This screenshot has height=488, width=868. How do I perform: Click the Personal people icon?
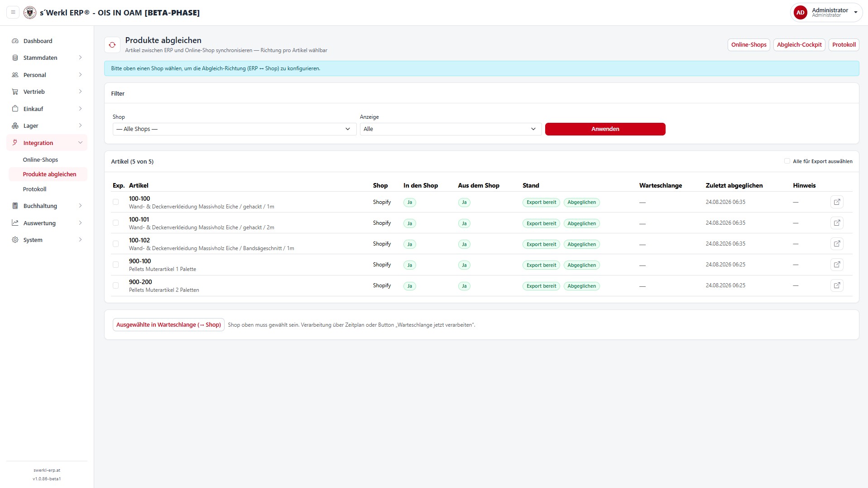click(x=15, y=75)
